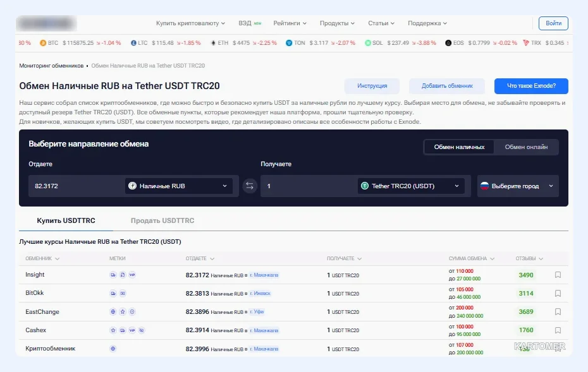Open the Купить криптовалюту menu

point(190,23)
